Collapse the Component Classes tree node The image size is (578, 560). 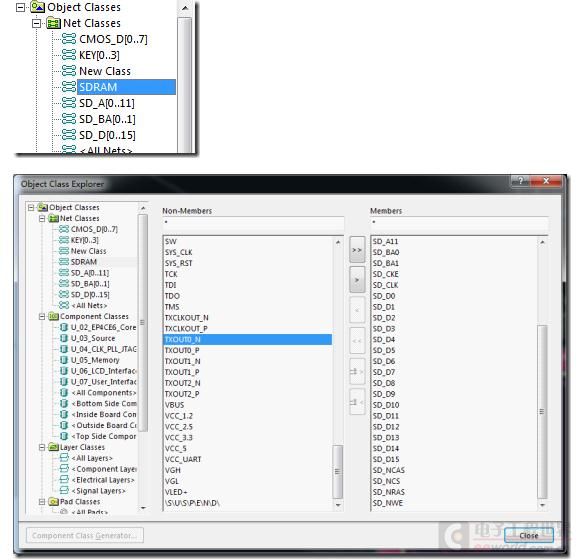point(42,317)
